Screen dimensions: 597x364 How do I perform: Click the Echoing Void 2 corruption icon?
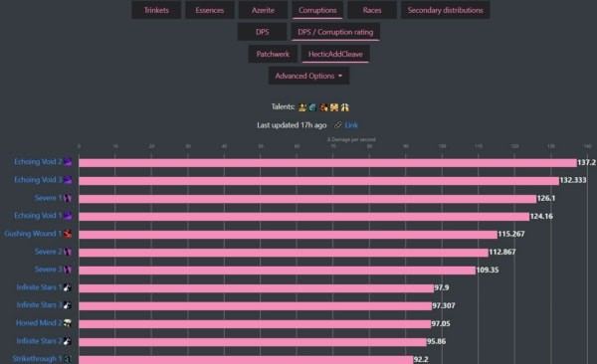pos(68,162)
